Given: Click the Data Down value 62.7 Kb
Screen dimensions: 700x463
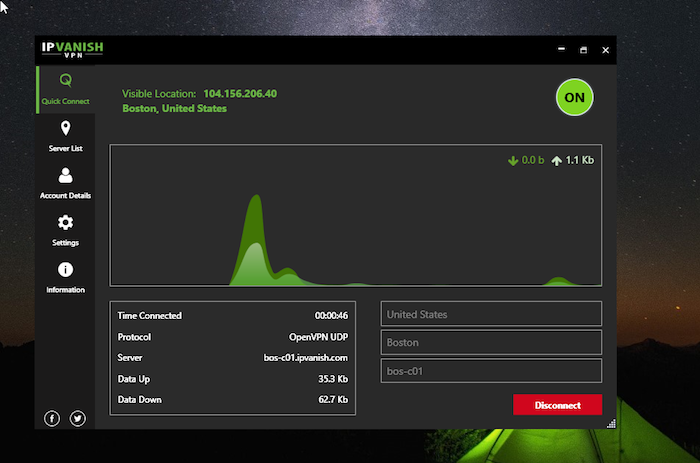Looking at the screenshot, I should (333, 400).
